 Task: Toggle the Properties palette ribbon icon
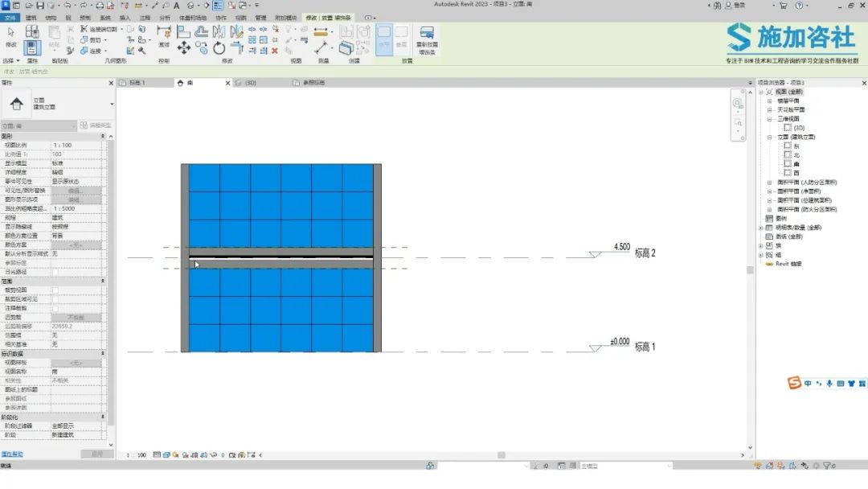point(32,47)
